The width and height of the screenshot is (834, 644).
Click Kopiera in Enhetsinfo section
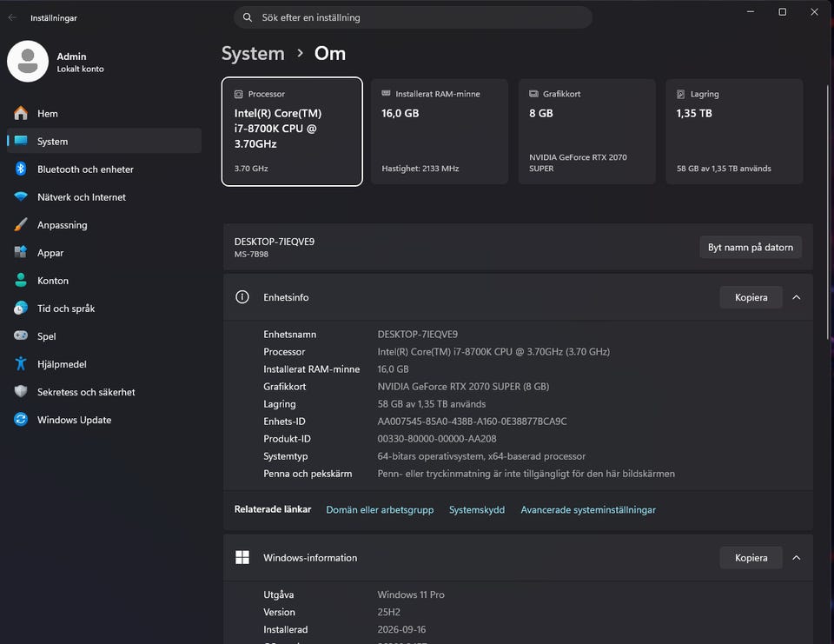[x=751, y=297]
